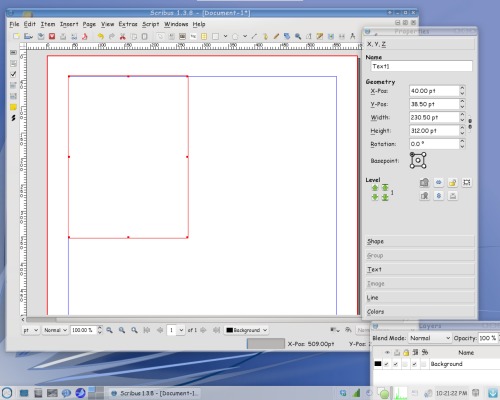Click the Scribus 1.3.8 taskbar button

pos(154,393)
